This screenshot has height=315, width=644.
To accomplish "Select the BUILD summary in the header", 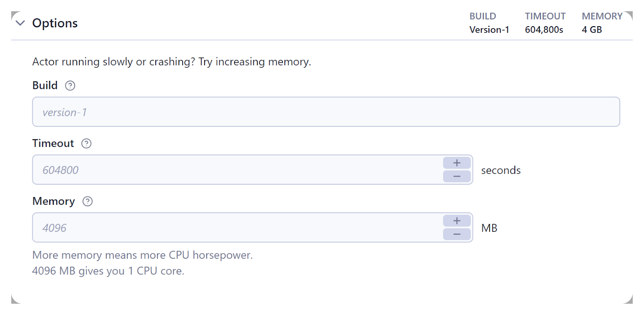I will [483, 16].
